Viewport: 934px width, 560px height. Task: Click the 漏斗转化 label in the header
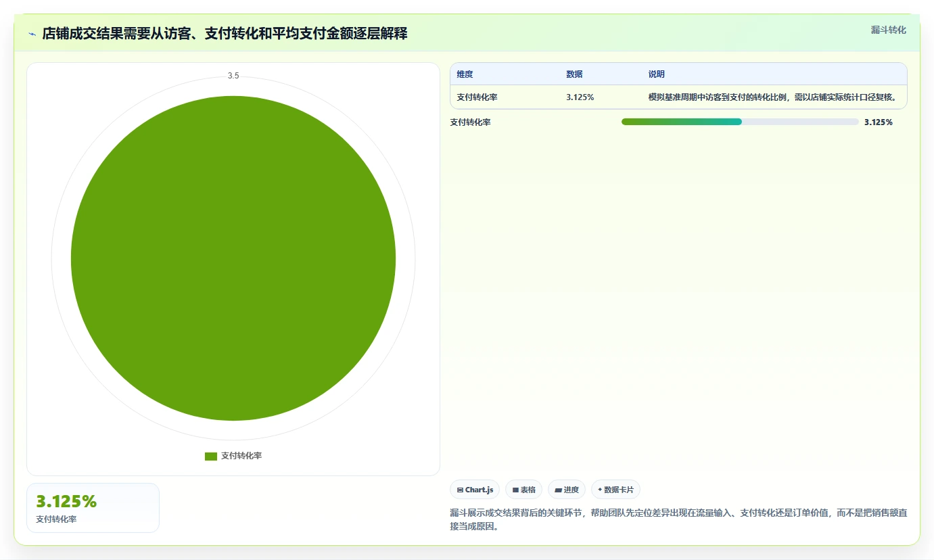pos(888,30)
